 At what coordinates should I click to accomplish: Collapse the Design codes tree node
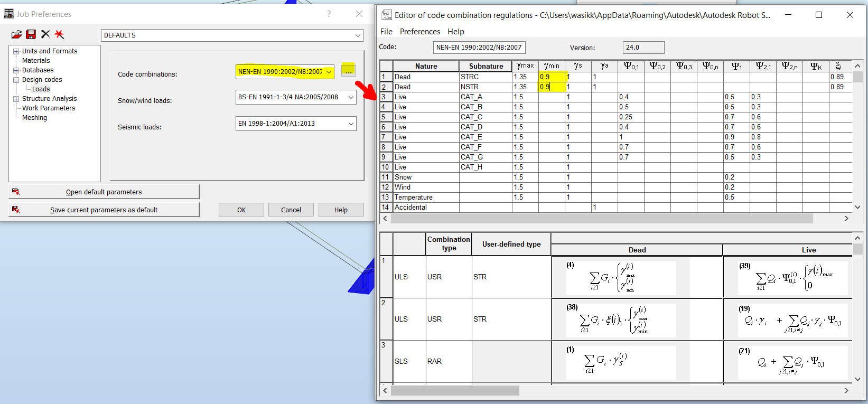[16, 80]
